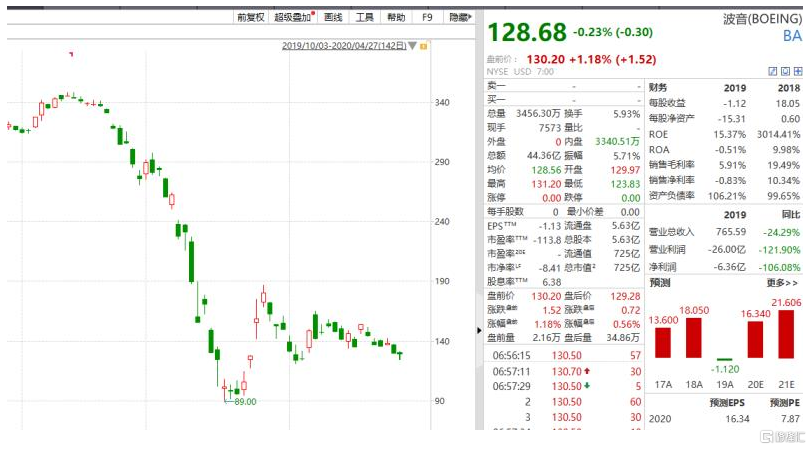Screen dimensions: 811x450
Task: Click the 89.00 low price label on chart
Action: coord(244,402)
